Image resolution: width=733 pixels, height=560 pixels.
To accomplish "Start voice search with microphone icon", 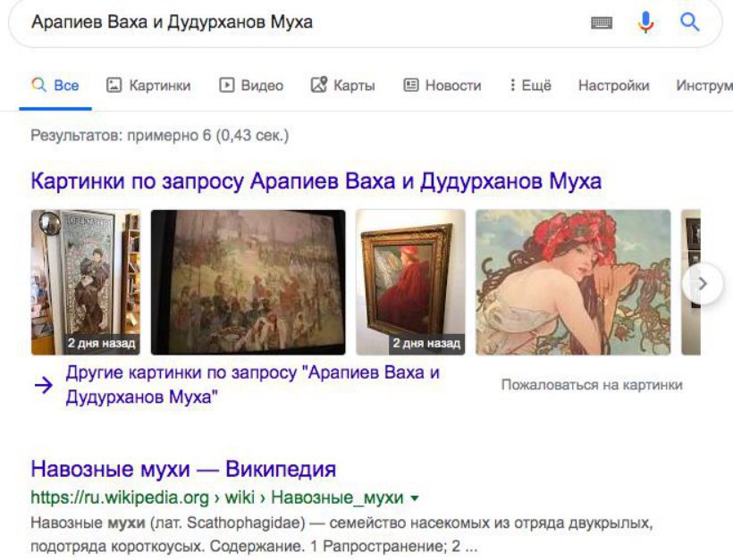I will pyautogui.click(x=645, y=22).
